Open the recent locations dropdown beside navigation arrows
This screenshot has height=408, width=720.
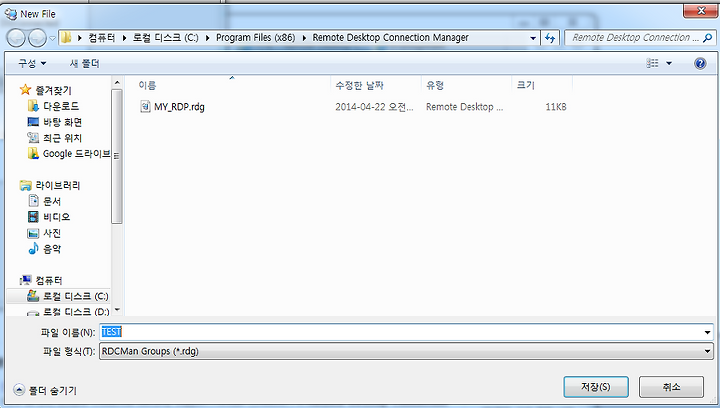[x=52, y=38]
